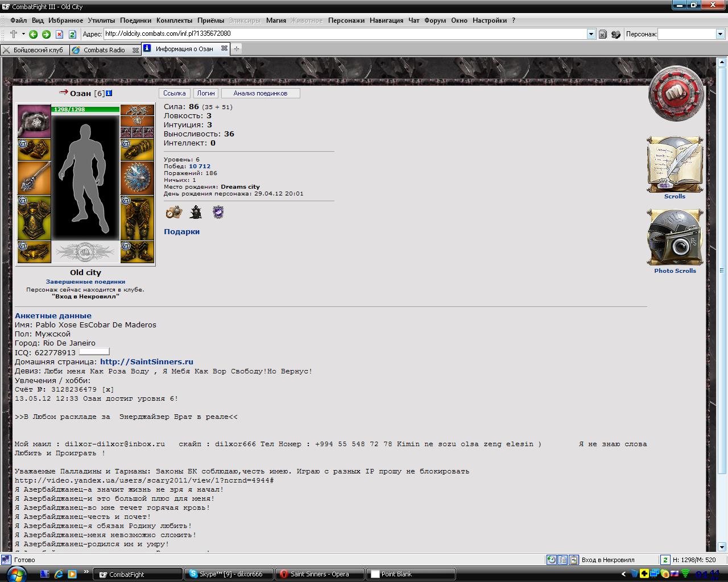Viewport: 728px width, 582px height.
Task: Click the Ссылка button
Action: pyautogui.click(x=175, y=93)
